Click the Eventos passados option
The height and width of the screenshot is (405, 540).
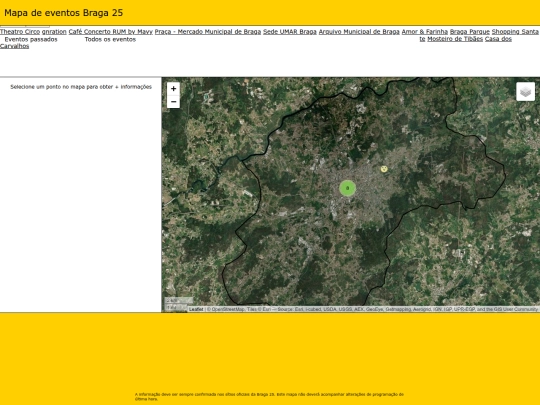point(31,39)
